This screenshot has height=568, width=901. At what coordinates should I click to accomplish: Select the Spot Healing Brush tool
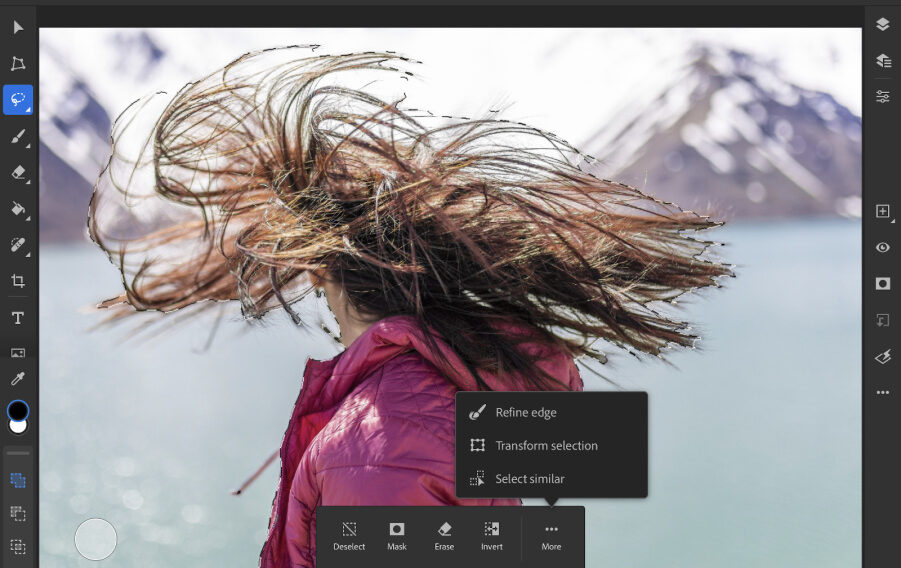pos(18,245)
